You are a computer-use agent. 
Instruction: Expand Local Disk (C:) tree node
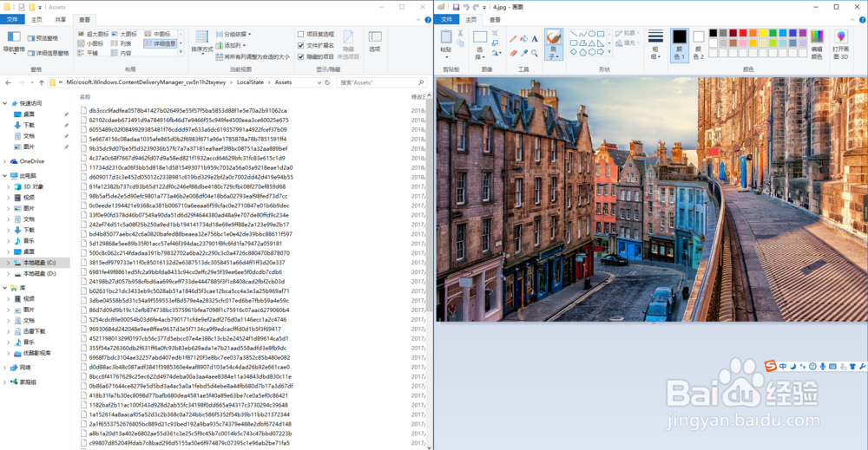tap(9, 263)
